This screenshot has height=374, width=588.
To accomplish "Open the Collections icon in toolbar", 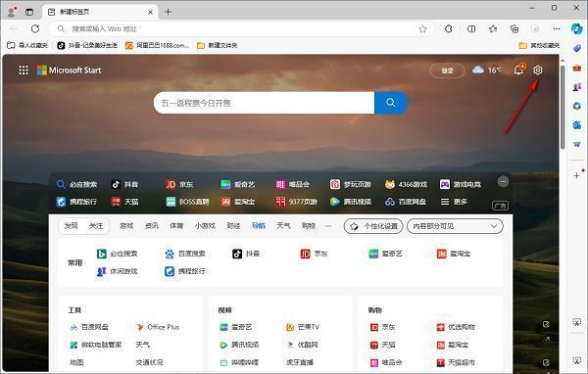I will (x=514, y=28).
